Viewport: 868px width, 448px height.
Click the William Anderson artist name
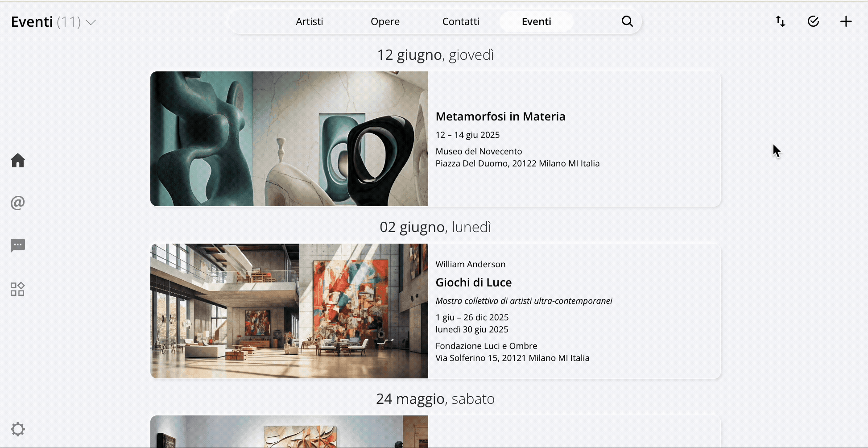click(471, 264)
